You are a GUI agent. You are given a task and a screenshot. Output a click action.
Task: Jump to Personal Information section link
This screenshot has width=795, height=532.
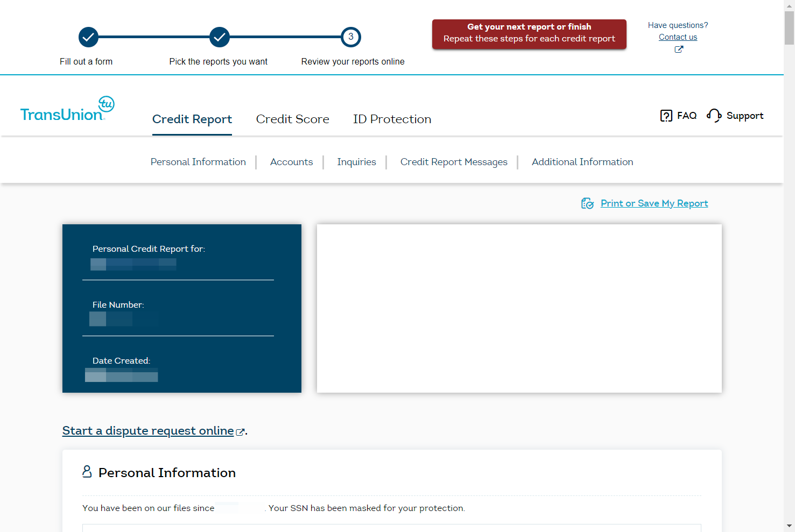click(198, 162)
